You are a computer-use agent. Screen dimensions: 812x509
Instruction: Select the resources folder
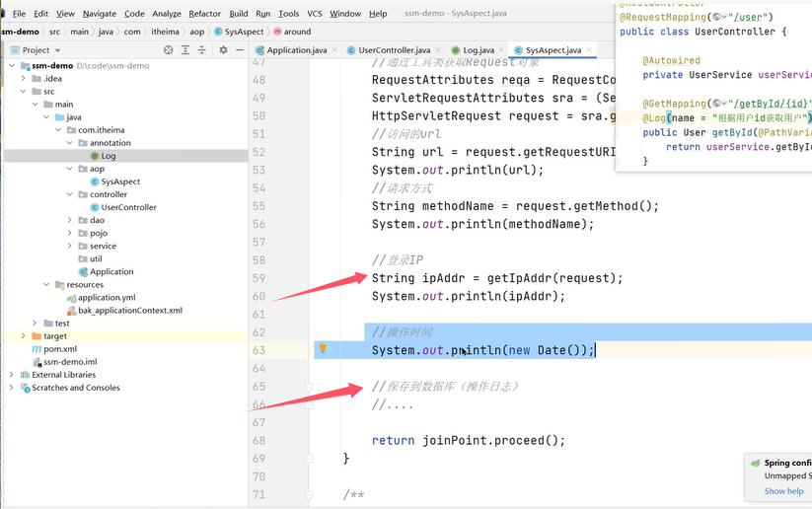85,285
